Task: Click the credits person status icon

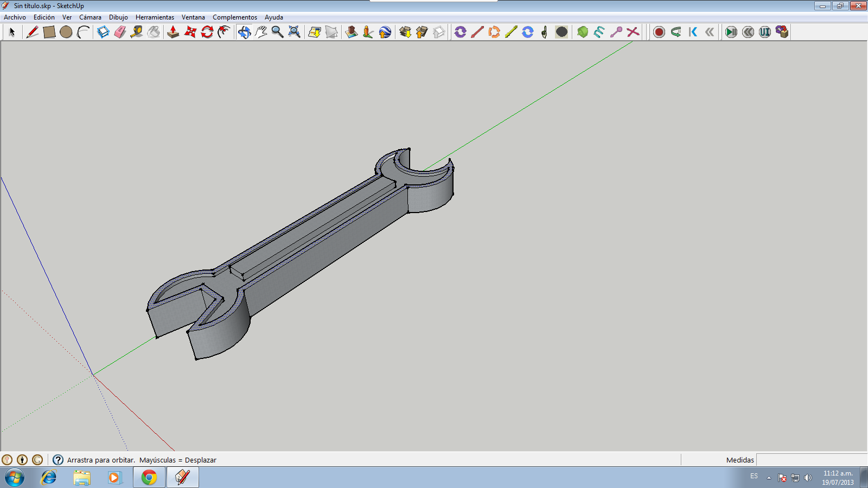Action: pyautogui.click(x=22, y=460)
